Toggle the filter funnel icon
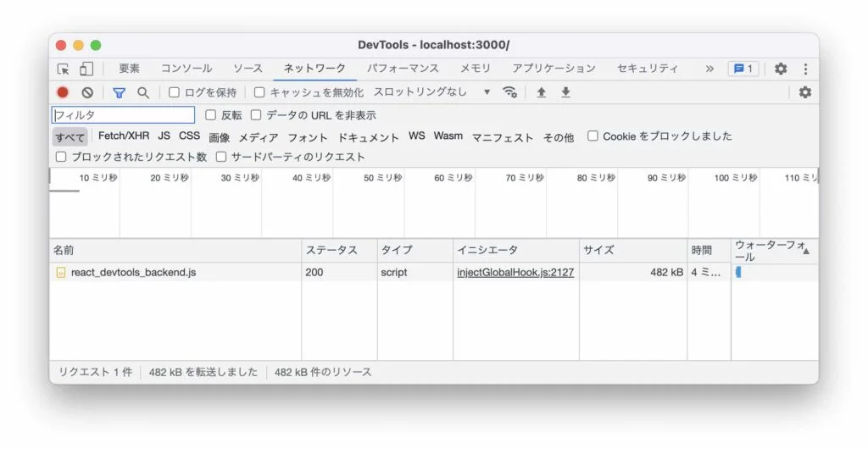 pyautogui.click(x=119, y=92)
